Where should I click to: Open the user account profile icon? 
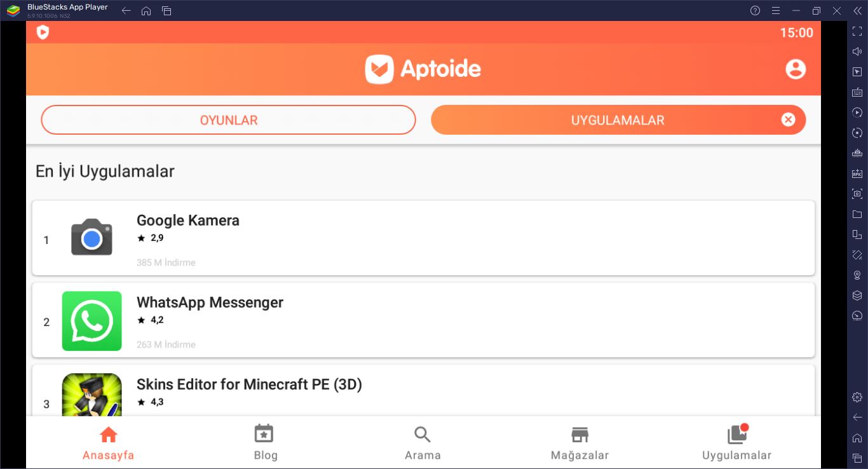click(796, 69)
